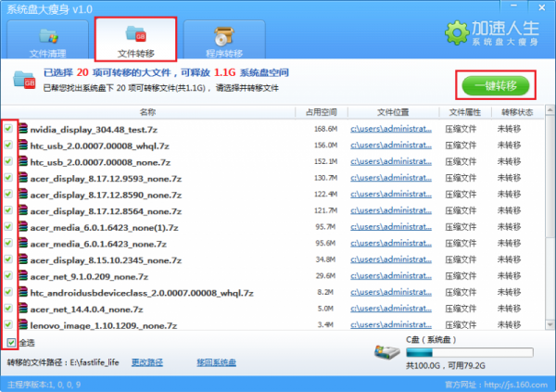
Task: Uncheck acer_media_6.0.1.6423_none(1).7z checkbox
Action: 8,226
